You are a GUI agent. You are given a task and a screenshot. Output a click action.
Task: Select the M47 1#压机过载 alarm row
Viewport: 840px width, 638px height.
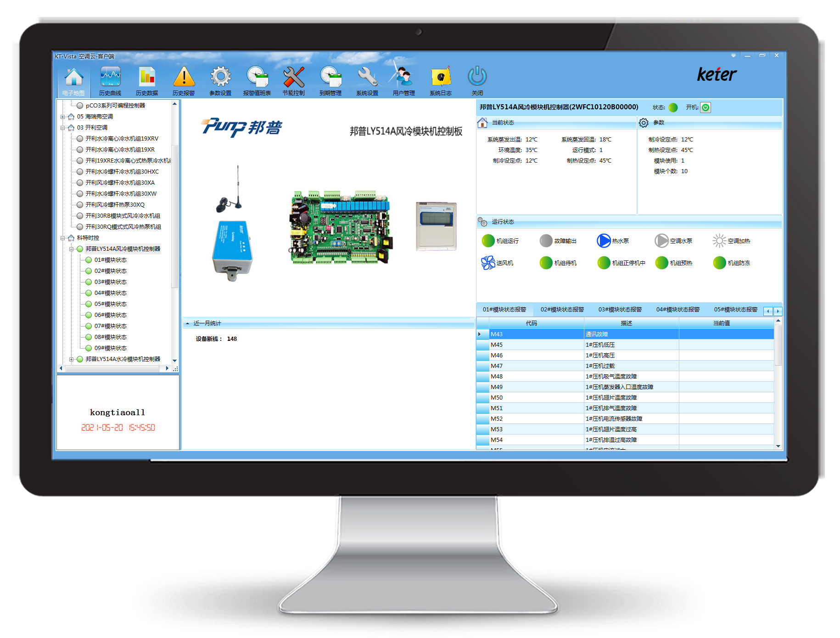pos(626,366)
